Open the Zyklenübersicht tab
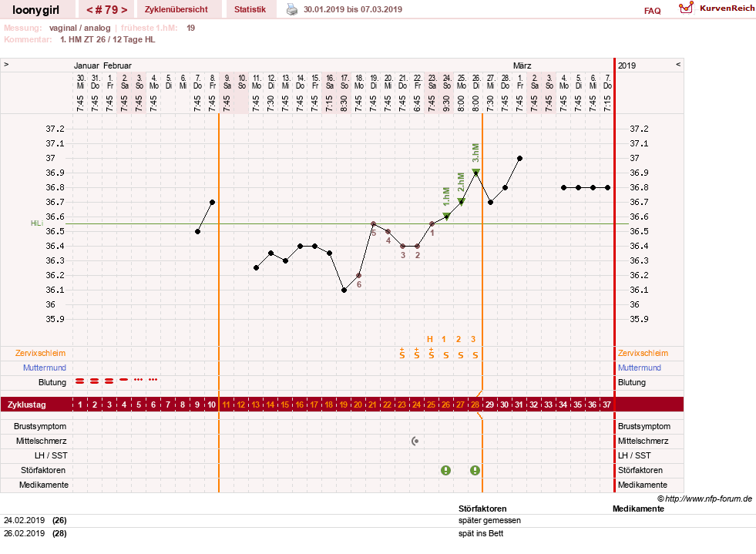The height and width of the screenshot is (554, 756). click(176, 9)
